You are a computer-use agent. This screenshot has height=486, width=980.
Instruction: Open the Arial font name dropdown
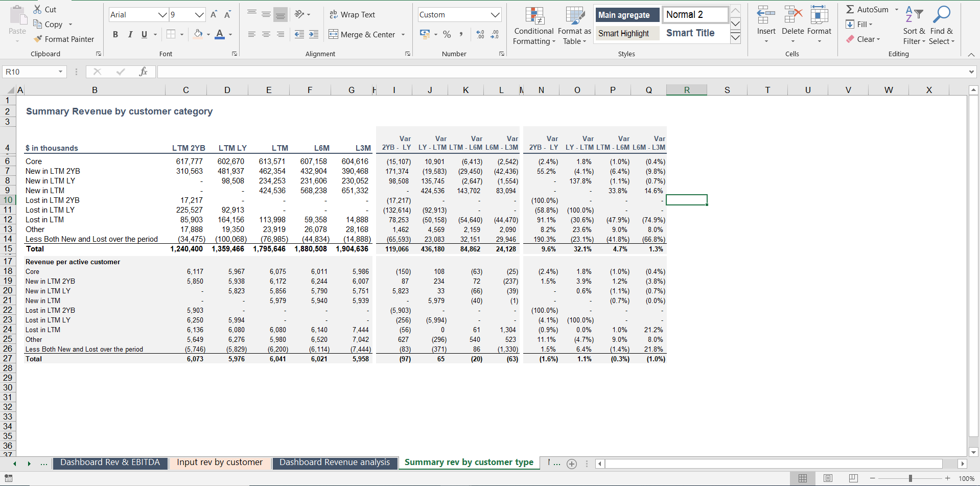(162, 15)
